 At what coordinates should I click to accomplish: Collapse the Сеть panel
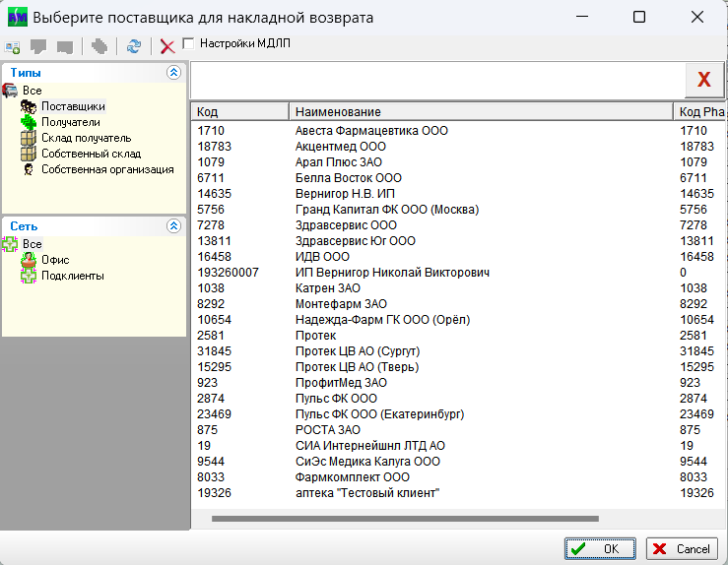click(x=173, y=226)
